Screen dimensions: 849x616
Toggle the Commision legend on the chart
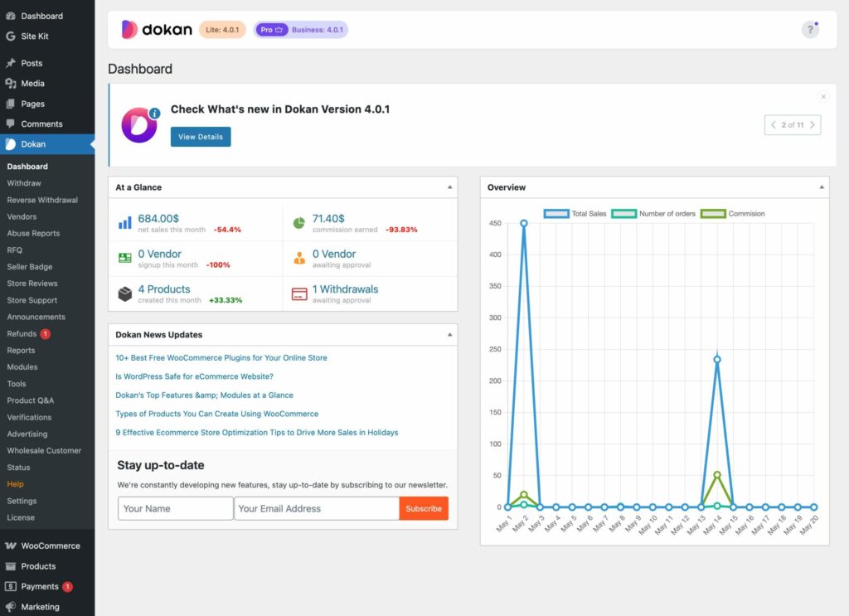[x=734, y=214]
